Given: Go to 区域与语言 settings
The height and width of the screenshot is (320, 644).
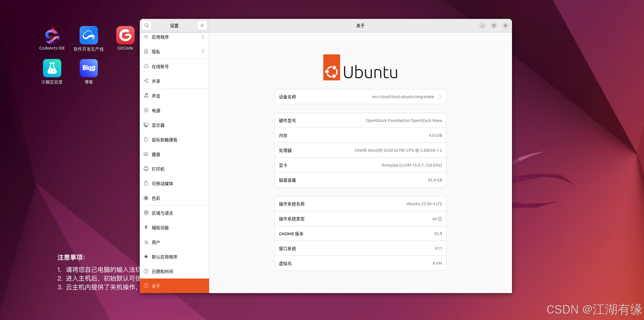Looking at the screenshot, I should 174,213.
